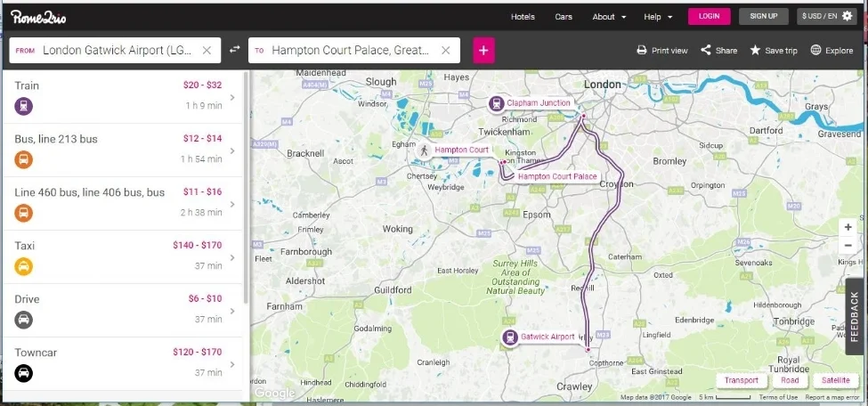Image resolution: width=868 pixels, height=406 pixels.
Task: Expand Drive route chevron
Action: pyautogui.click(x=232, y=312)
